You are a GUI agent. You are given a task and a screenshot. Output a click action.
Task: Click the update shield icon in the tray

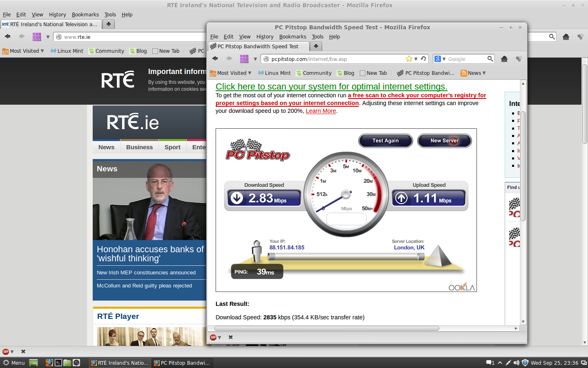point(525,363)
